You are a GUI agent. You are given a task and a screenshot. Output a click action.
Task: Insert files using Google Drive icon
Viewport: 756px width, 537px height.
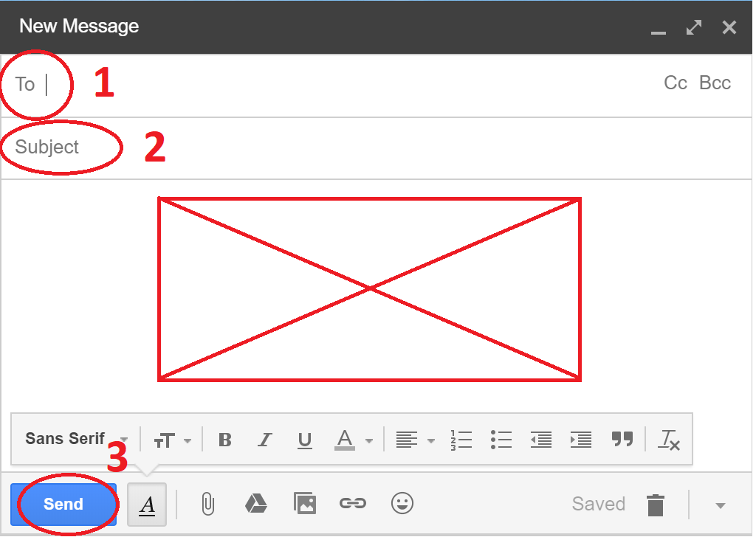(255, 504)
